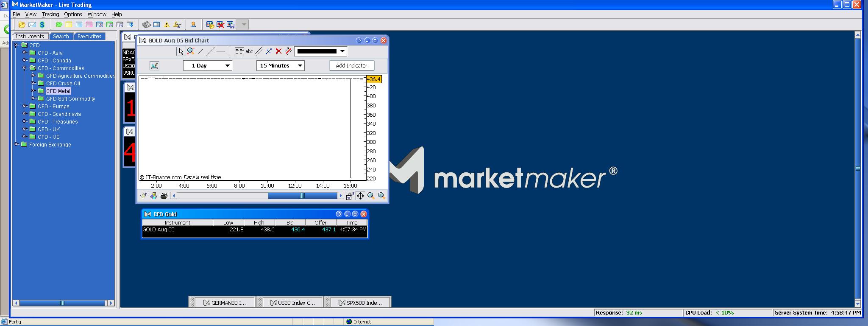
Task: Open the greyed dropdown arrow in main toolbar
Action: pos(243,25)
